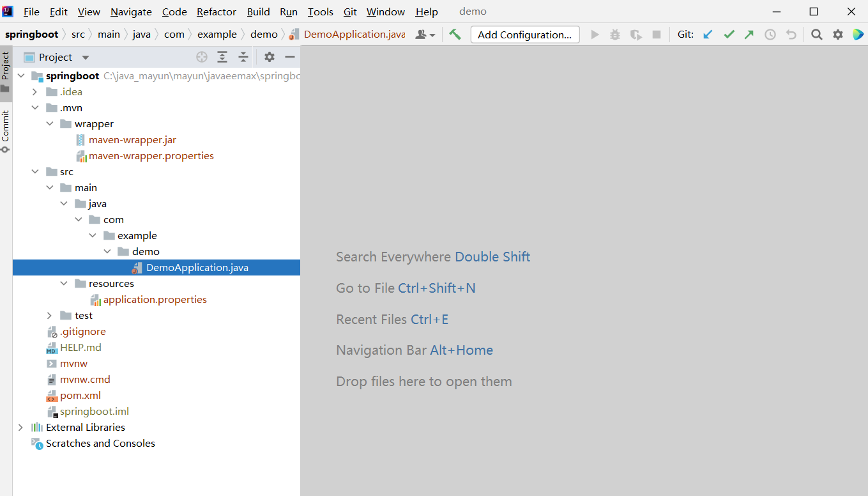Select the com package folder
The width and height of the screenshot is (868, 496).
point(114,220)
